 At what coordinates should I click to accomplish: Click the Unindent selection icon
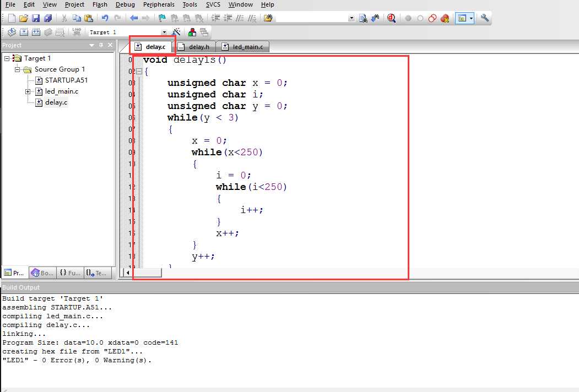(228, 18)
